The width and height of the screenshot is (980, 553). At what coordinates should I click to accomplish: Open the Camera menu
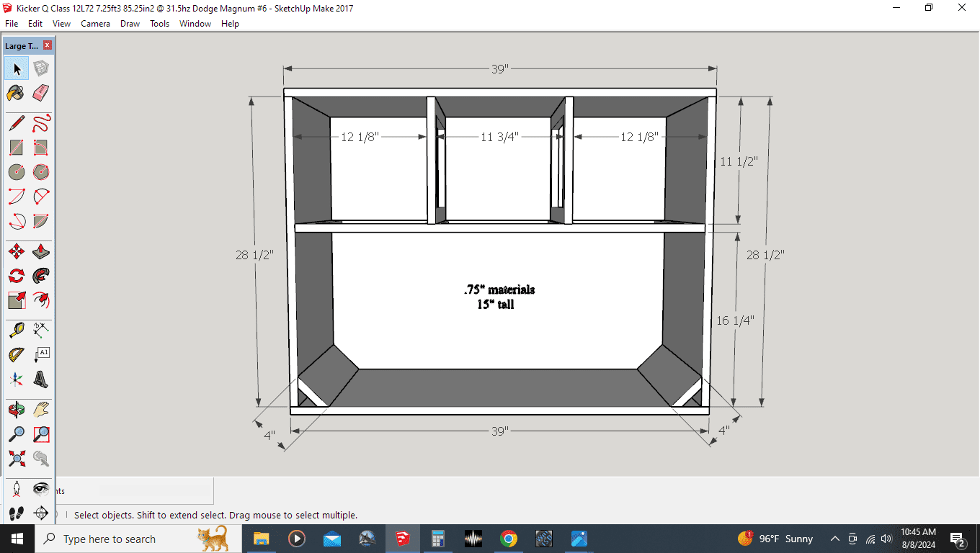click(96, 24)
